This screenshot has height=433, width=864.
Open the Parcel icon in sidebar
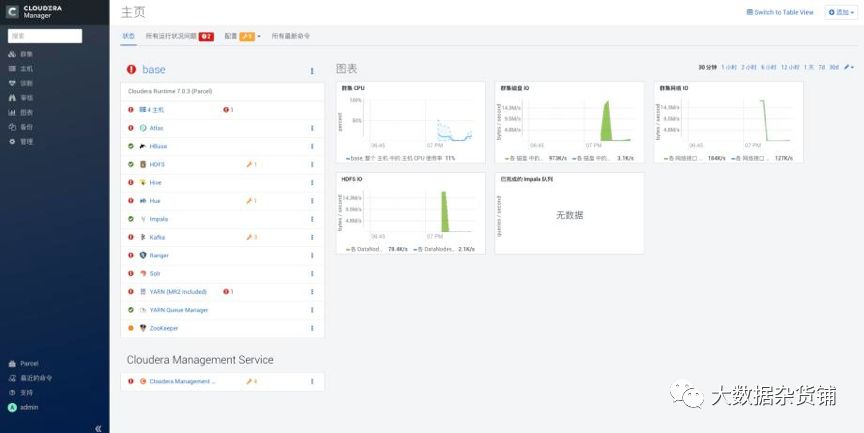(12, 364)
